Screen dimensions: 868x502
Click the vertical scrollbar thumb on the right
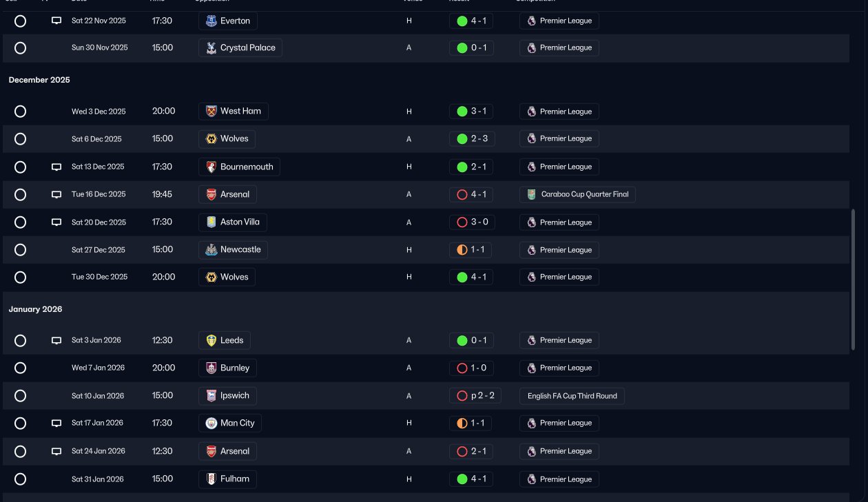pyautogui.click(x=854, y=281)
